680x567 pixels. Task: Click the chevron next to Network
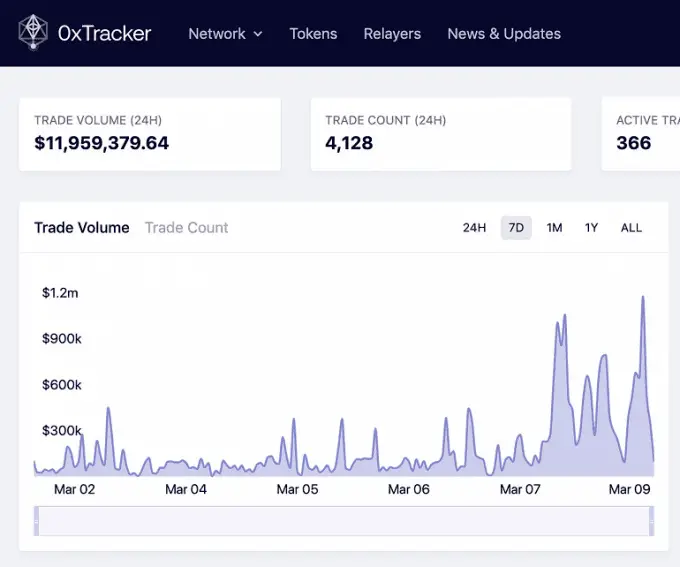pos(258,34)
